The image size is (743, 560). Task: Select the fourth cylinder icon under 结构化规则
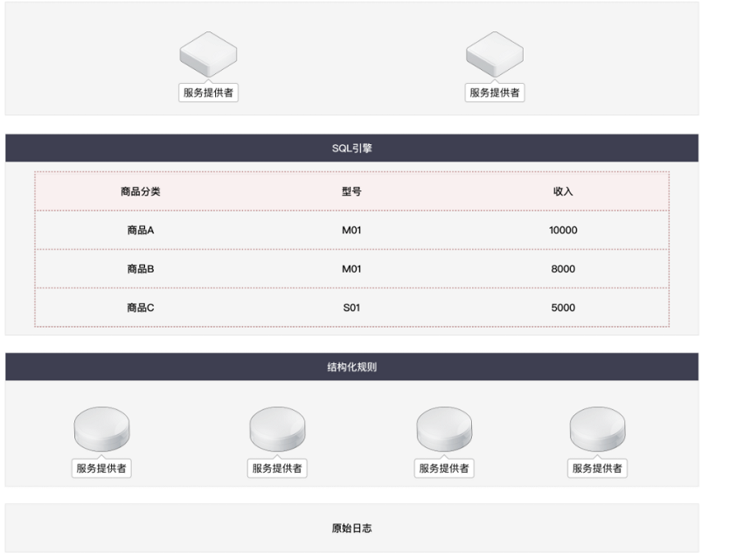click(x=597, y=429)
